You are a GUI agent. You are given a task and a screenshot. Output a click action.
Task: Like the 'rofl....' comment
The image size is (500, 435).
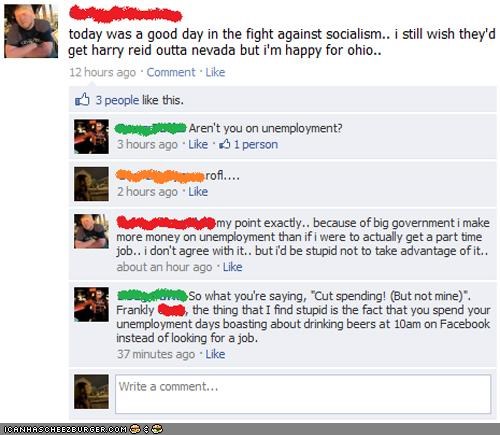[x=198, y=192]
